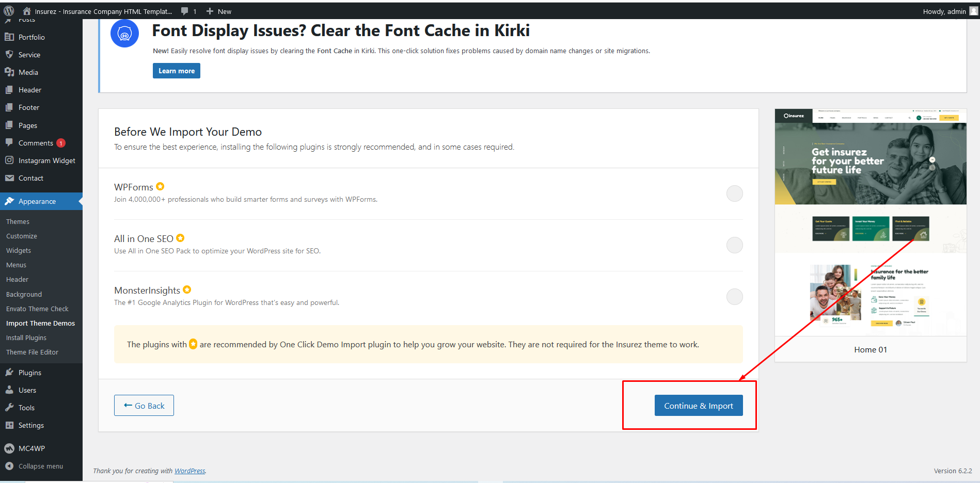Click the Footer post type icon
Viewport: 980px width, 483px height.
[9, 107]
